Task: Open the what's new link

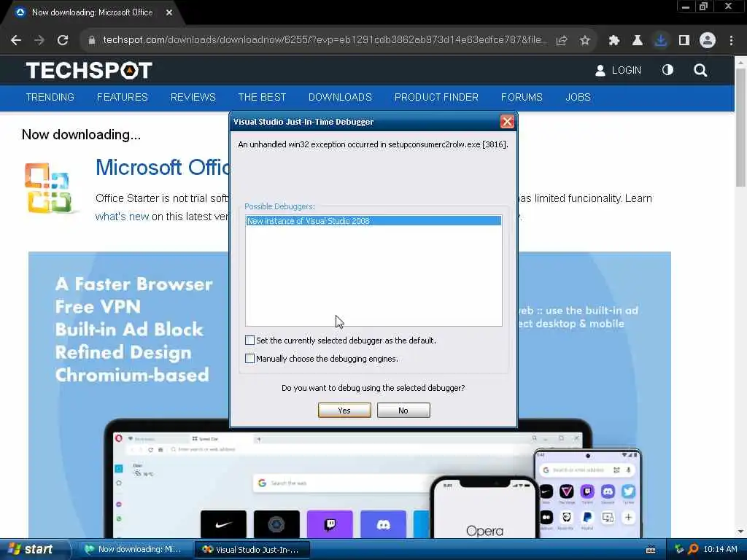Action: (122, 217)
